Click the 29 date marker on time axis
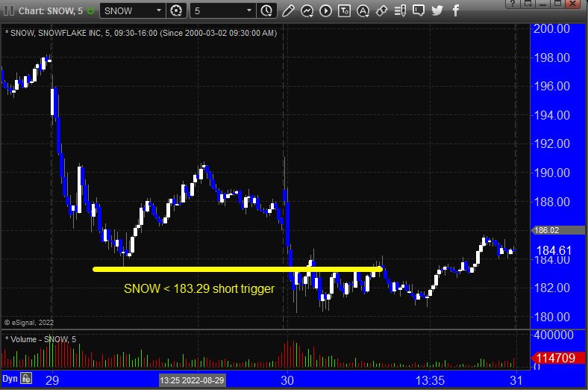 point(52,380)
